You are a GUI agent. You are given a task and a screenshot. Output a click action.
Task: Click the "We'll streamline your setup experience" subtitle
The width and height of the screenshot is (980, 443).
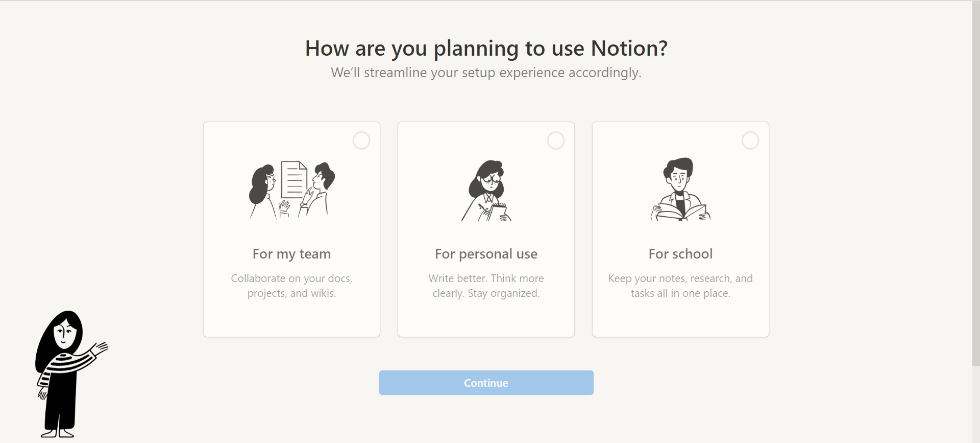click(x=486, y=73)
